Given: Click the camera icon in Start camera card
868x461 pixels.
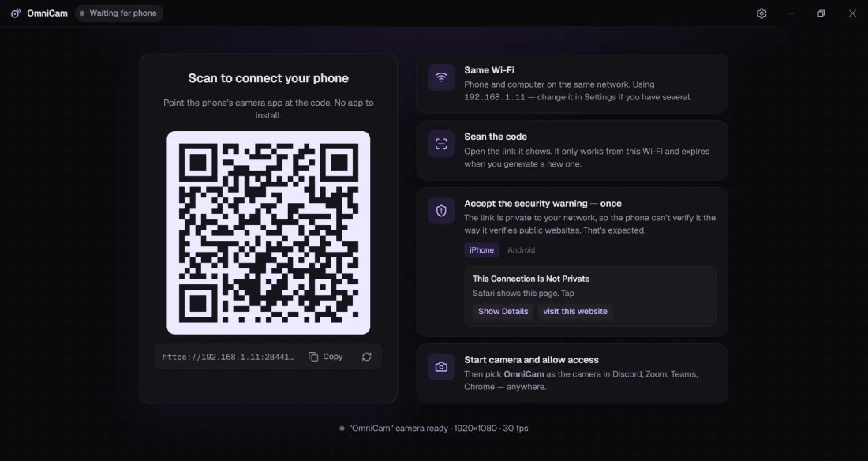Looking at the screenshot, I should pyautogui.click(x=441, y=367).
